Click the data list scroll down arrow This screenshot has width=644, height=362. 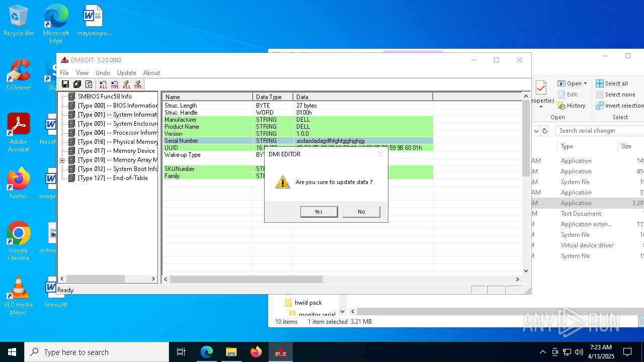point(526,271)
